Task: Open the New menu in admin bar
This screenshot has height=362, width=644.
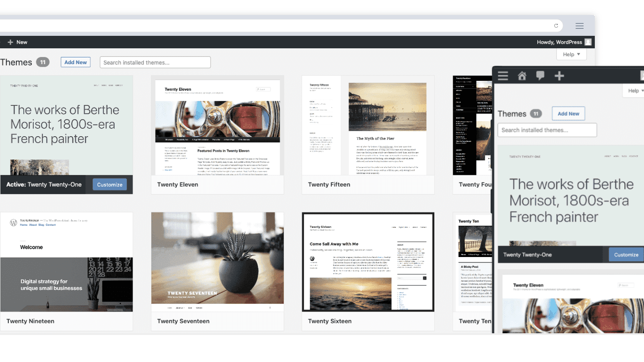Action: point(18,42)
